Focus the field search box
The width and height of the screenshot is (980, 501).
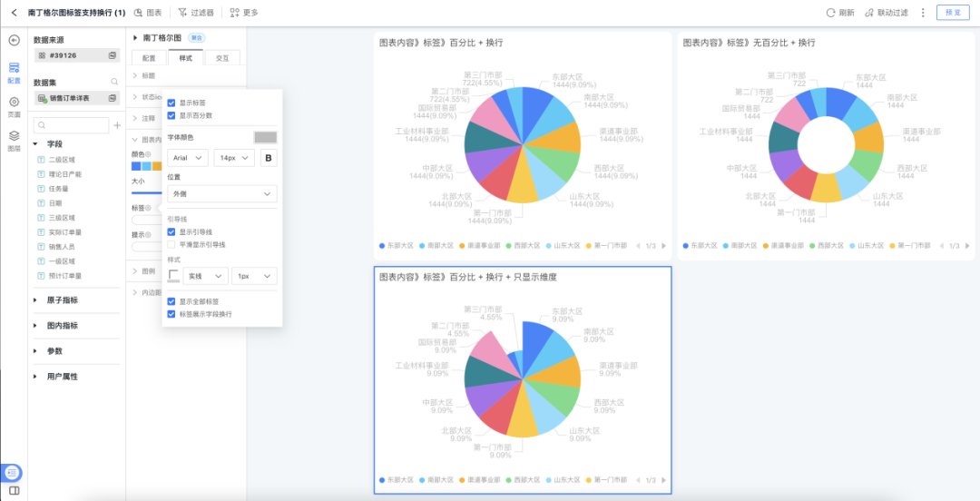[72, 126]
